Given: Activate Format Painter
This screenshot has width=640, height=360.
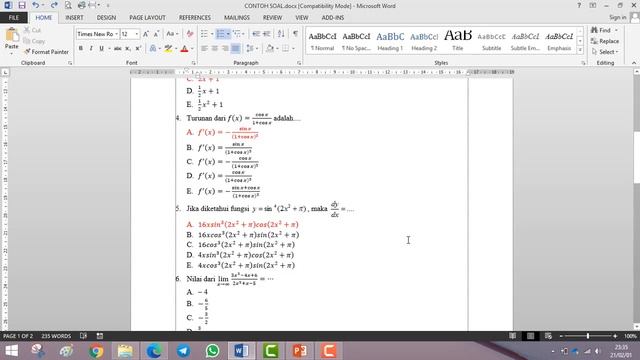Looking at the screenshot, I should point(46,52).
